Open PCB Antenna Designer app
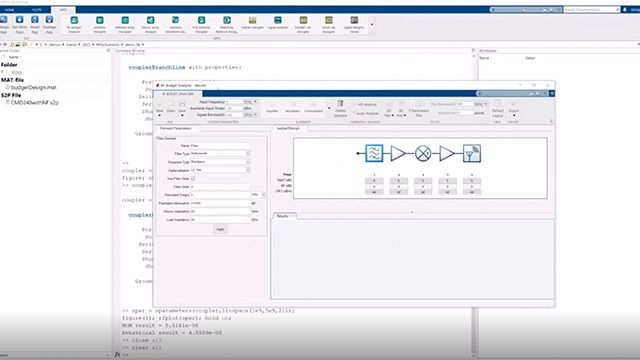This screenshot has height=360, width=640. point(201,24)
